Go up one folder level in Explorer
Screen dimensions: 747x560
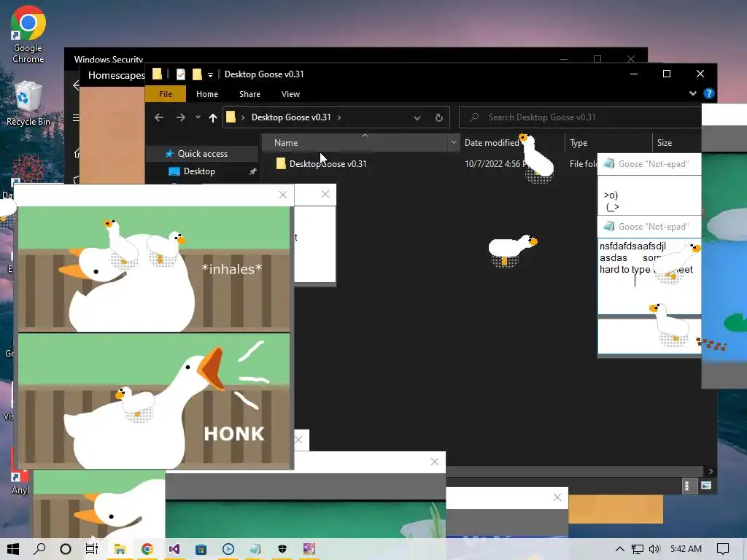[213, 117]
